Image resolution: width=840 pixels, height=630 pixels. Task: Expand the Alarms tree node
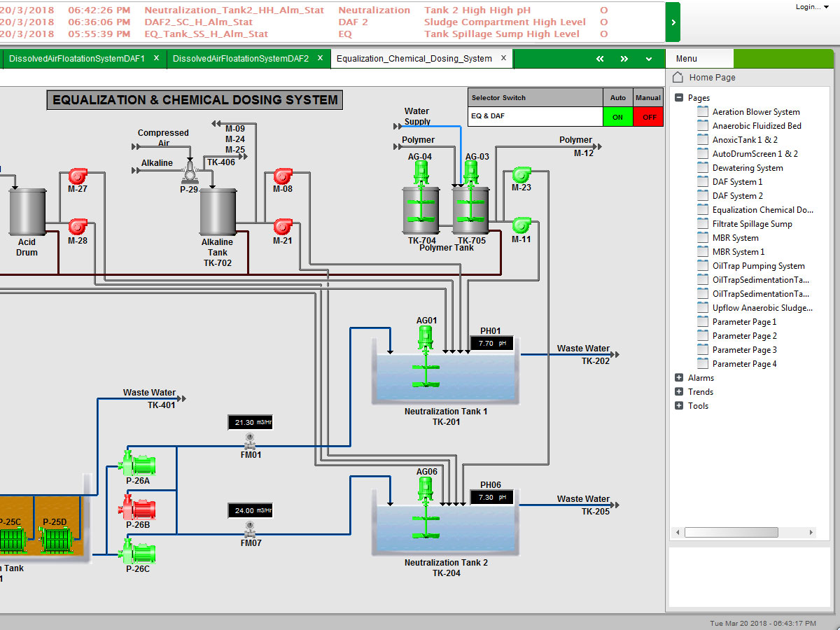pos(679,378)
